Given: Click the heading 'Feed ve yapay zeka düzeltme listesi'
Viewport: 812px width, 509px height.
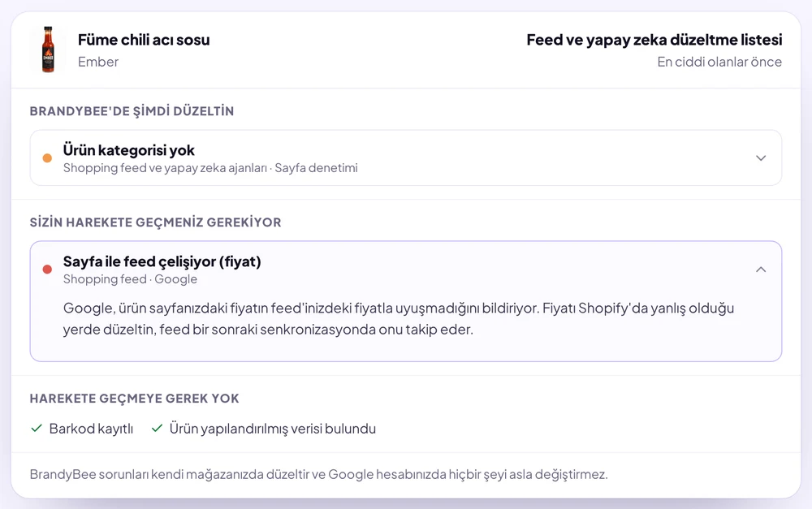Looking at the screenshot, I should pyautogui.click(x=654, y=40).
